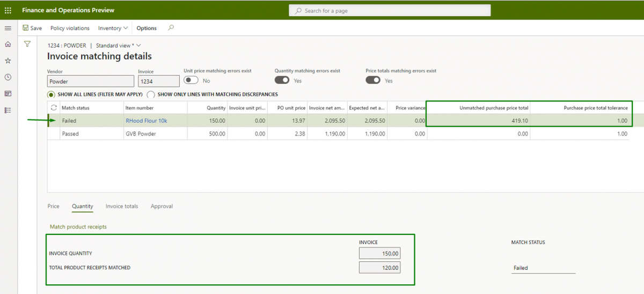Click the Invoice field containing 1234
The height and width of the screenshot is (294, 644).
pyautogui.click(x=159, y=82)
